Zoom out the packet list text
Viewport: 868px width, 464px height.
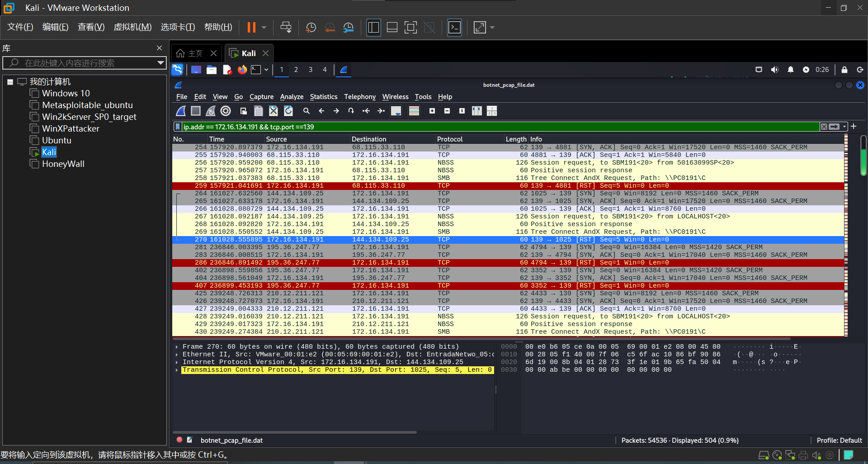point(447,111)
